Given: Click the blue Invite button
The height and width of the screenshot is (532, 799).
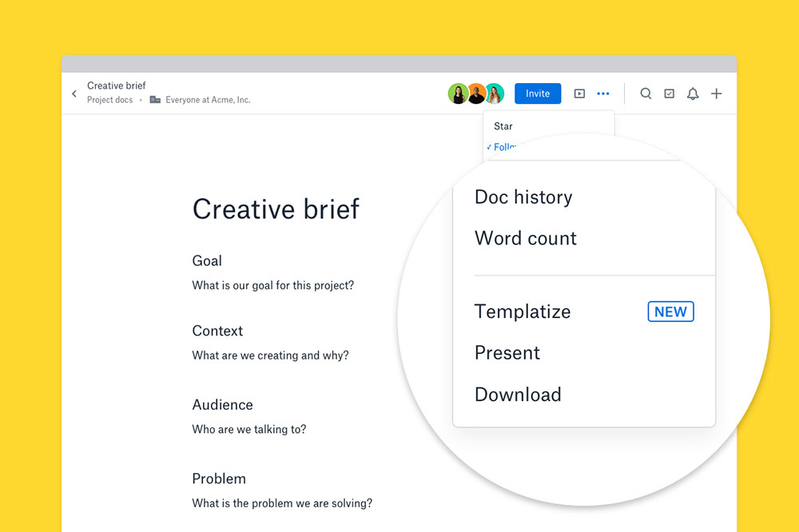Looking at the screenshot, I should [538, 93].
